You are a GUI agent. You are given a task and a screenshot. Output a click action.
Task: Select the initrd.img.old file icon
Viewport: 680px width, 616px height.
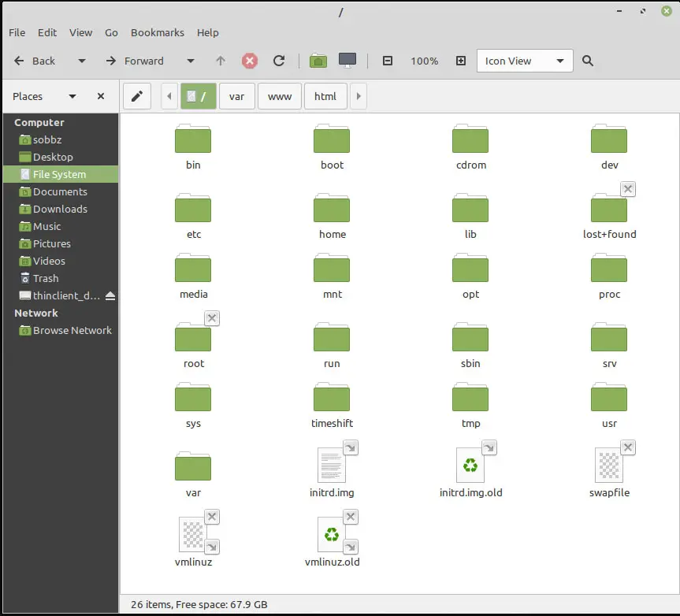[x=470, y=465]
